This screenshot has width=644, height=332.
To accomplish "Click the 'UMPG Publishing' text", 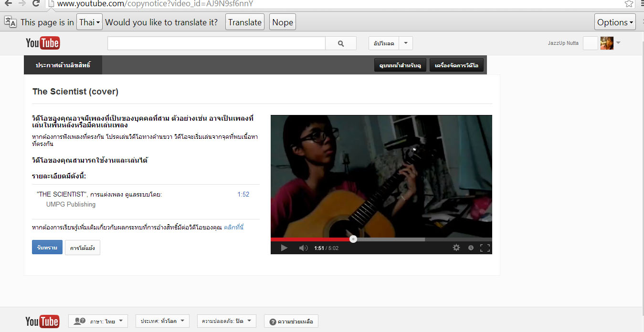I will pos(71,204).
